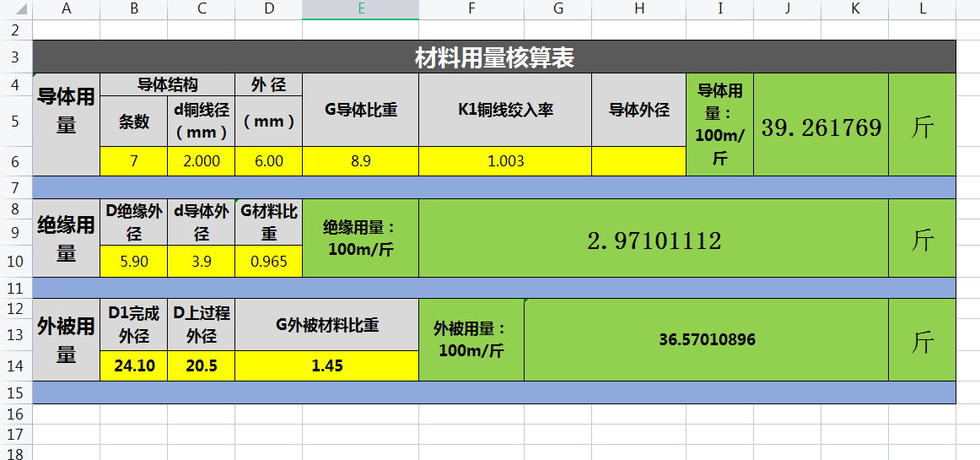Screen dimensions: 980x460
Task: Select the conductor result cell 39.261769
Action: [821, 126]
